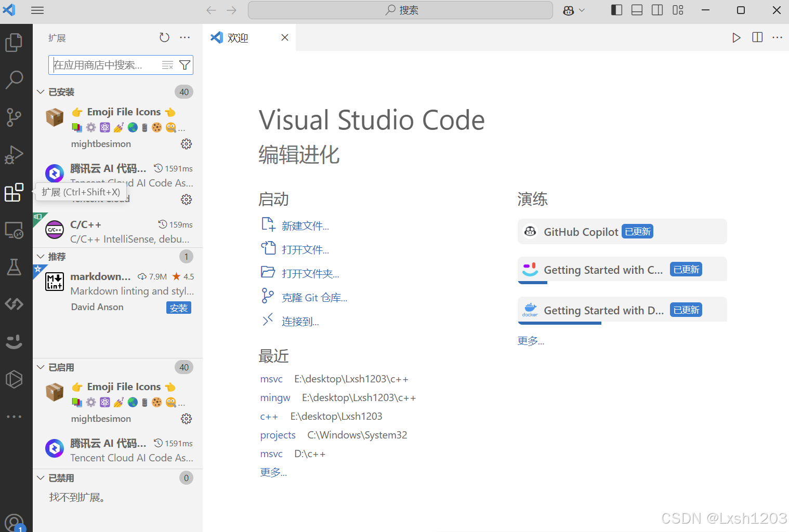Toggle the primary side bar
789x532 pixels.
tap(616, 10)
